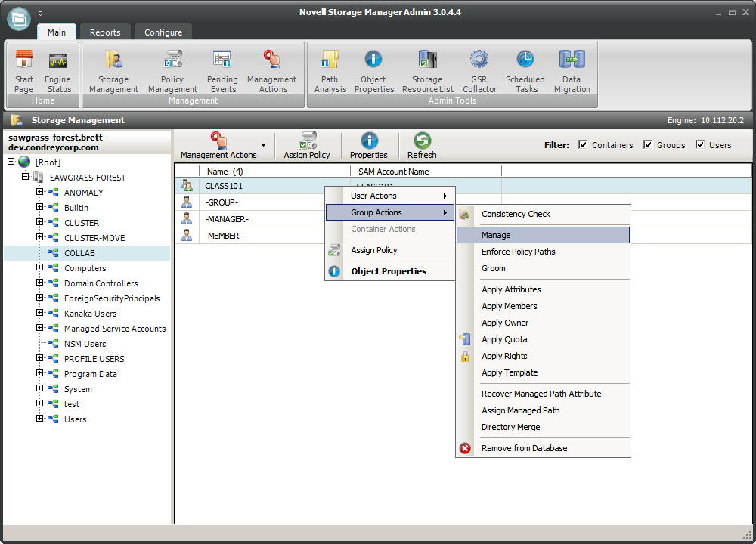Disable the Users filter checkbox

point(700,145)
